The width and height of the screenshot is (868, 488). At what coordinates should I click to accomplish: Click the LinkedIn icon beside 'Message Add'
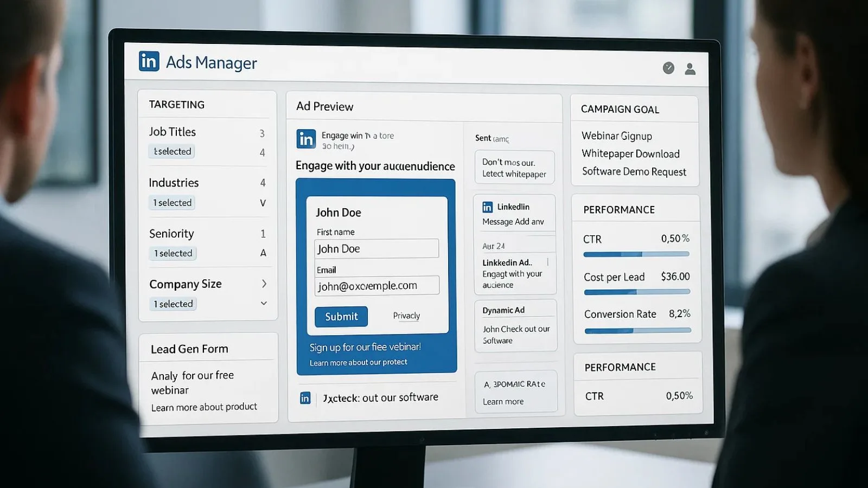pyautogui.click(x=488, y=207)
